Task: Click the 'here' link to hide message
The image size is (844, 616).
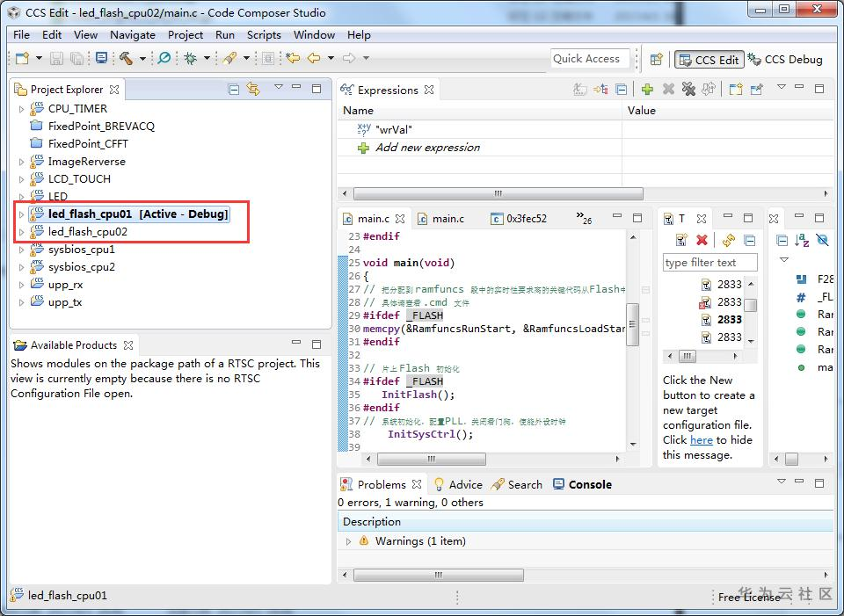Action: coord(702,440)
